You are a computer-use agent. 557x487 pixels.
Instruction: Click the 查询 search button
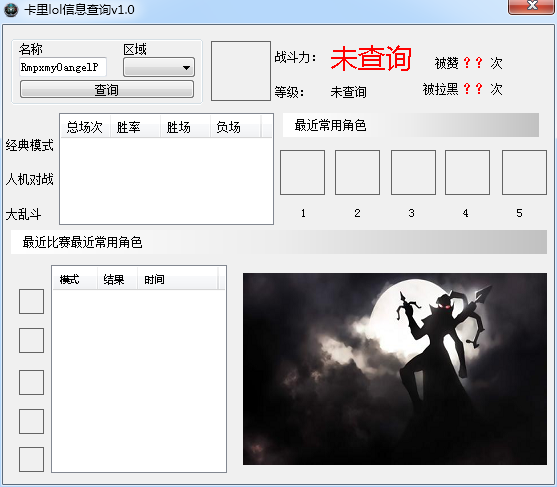point(107,89)
